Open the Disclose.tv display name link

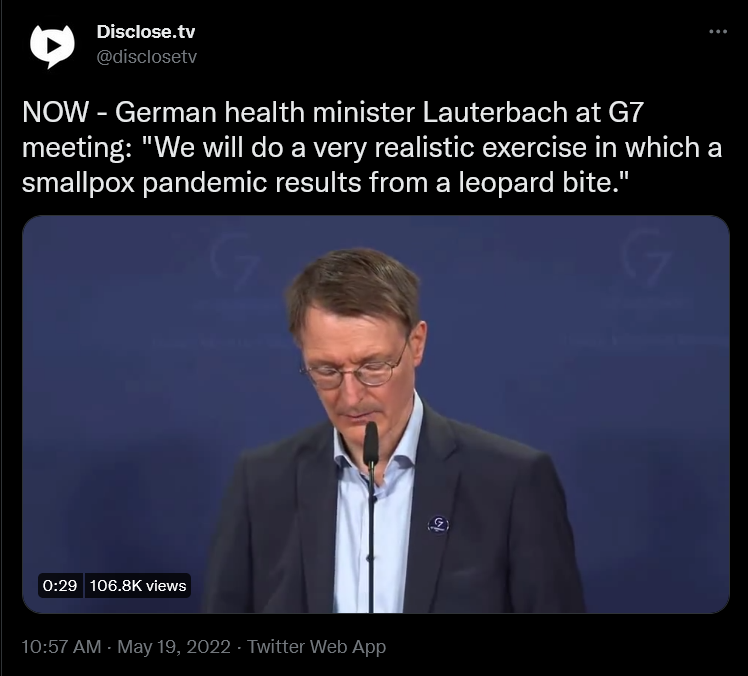[x=145, y=31]
